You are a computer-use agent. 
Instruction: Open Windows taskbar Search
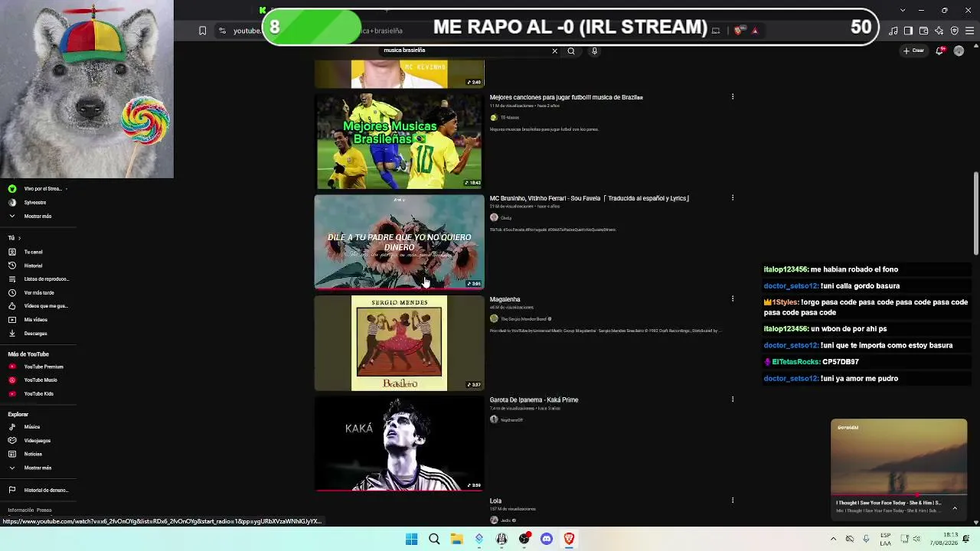(434, 539)
